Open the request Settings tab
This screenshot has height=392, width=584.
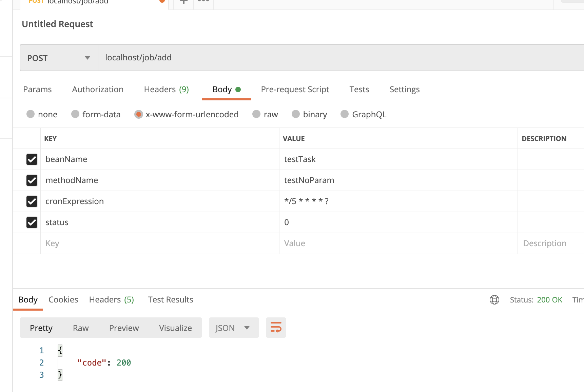(x=405, y=90)
